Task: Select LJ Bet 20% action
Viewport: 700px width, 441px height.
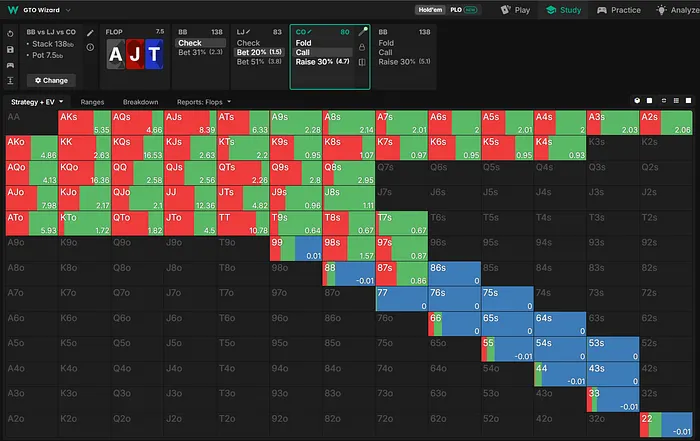Action: pos(259,52)
